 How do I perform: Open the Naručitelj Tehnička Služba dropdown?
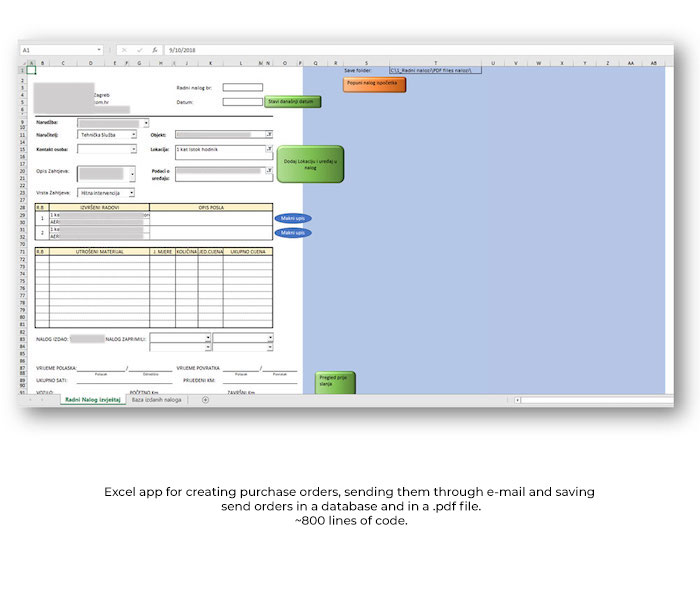point(133,134)
